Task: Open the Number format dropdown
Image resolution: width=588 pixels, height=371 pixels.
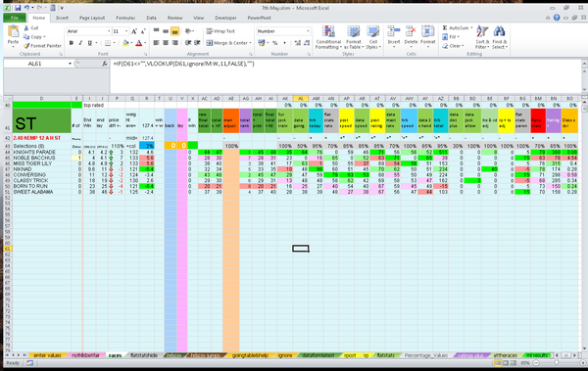Action: pos(308,31)
